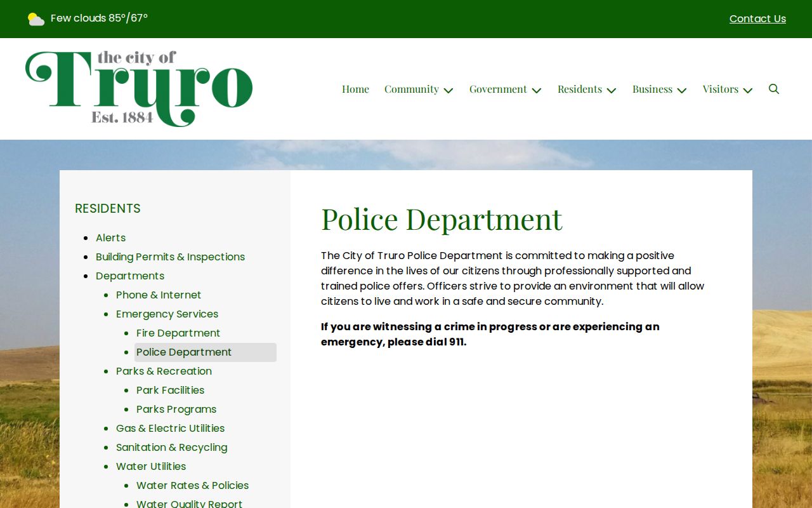
Task: Open the Parks Programs link
Action: coord(176,409)
